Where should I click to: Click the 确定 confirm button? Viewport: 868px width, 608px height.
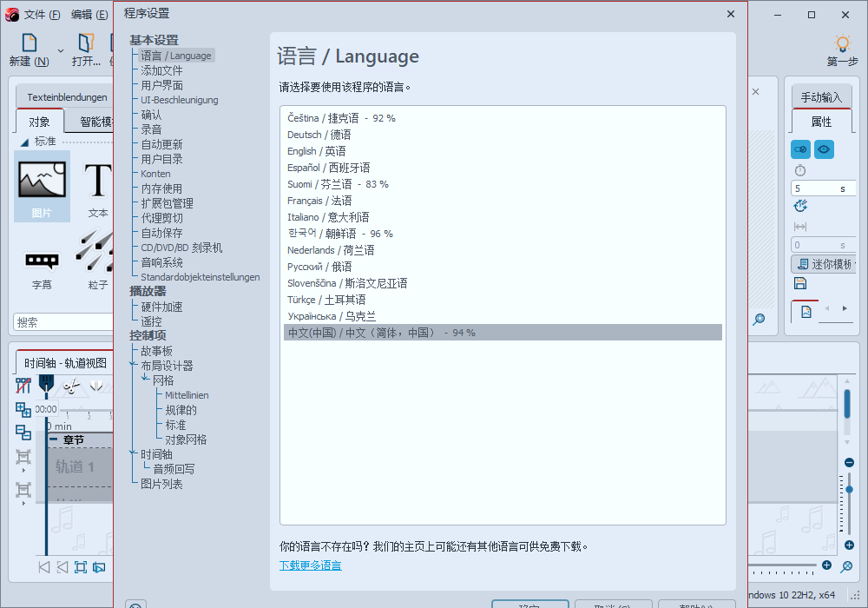pyautogui.click(x=529, y=605)
